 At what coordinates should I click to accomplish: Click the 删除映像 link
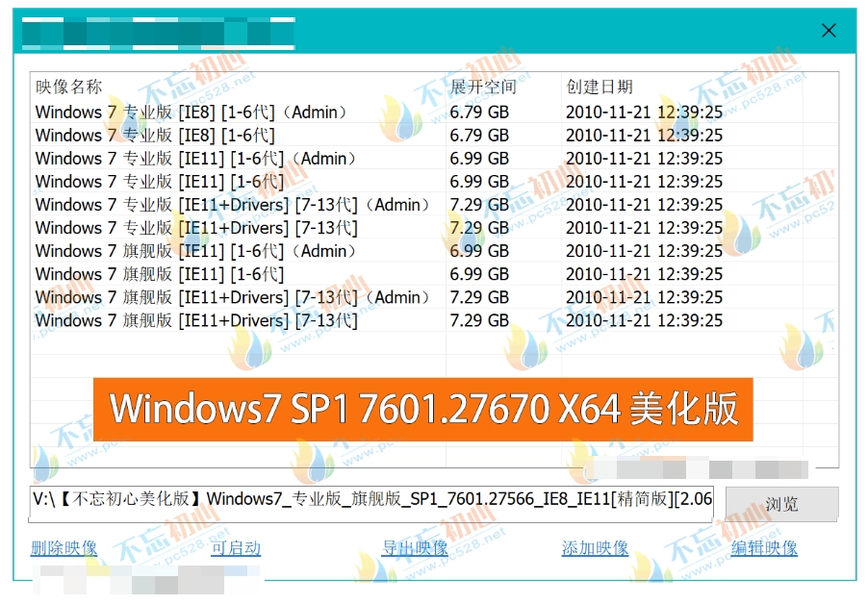(64, 548)
